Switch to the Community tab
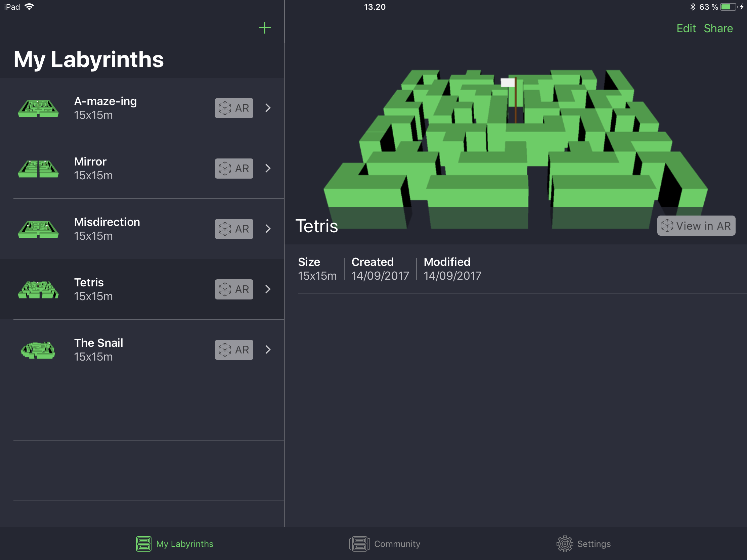The image size is (747, 560). (x=385, y=544)
